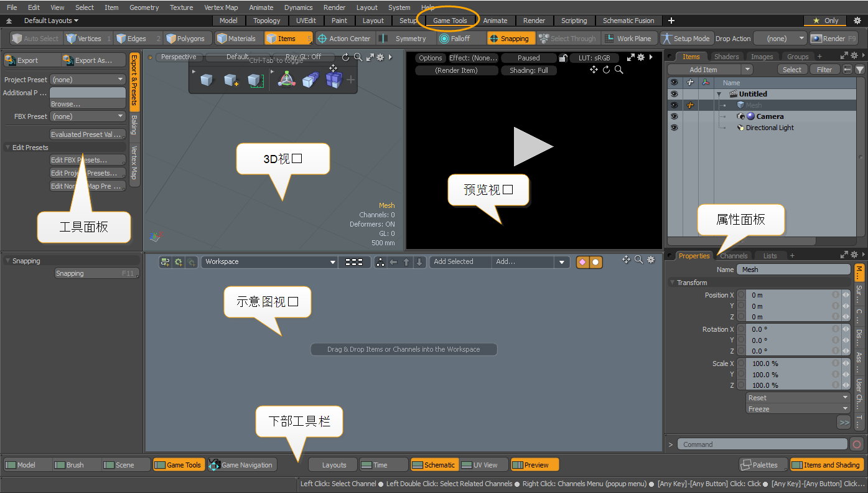Viewport: 868px width, 493px height.
Task: Click the Game Navigation icon
Action: (215, 465)
